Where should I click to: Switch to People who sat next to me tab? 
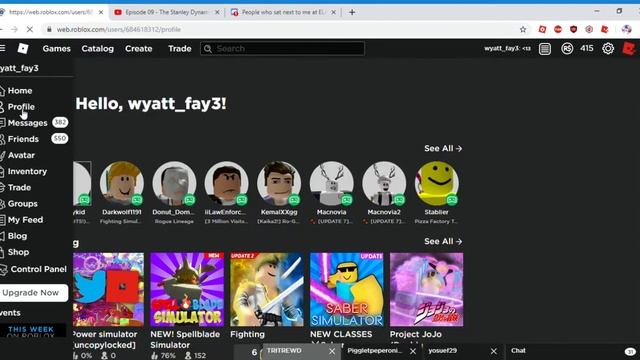point(283,12)
